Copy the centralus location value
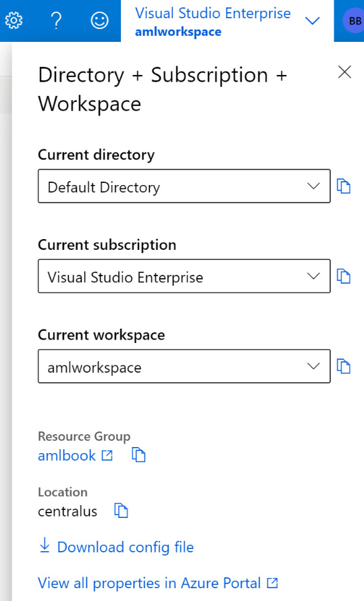364x601 pixels. pos(122,511)
